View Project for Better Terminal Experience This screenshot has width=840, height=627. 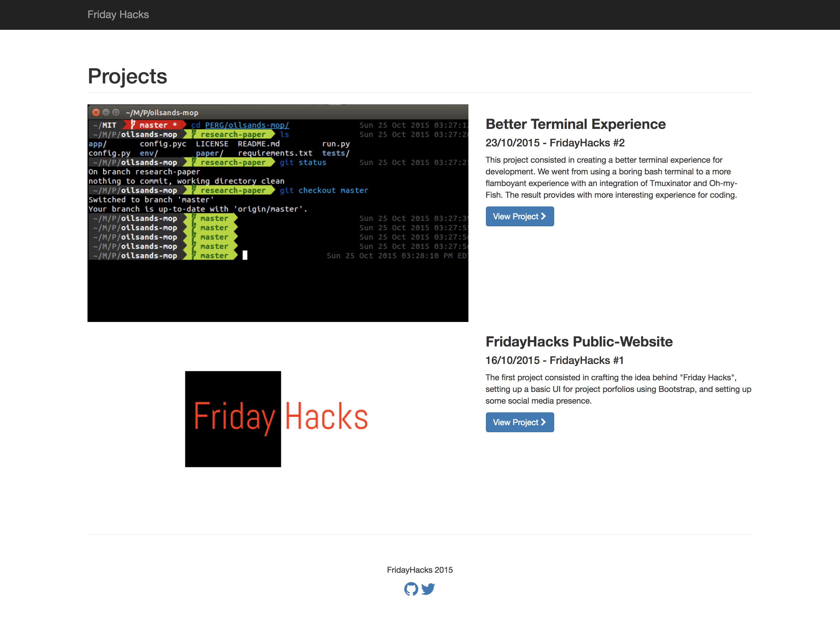click(x=520, y=216)
